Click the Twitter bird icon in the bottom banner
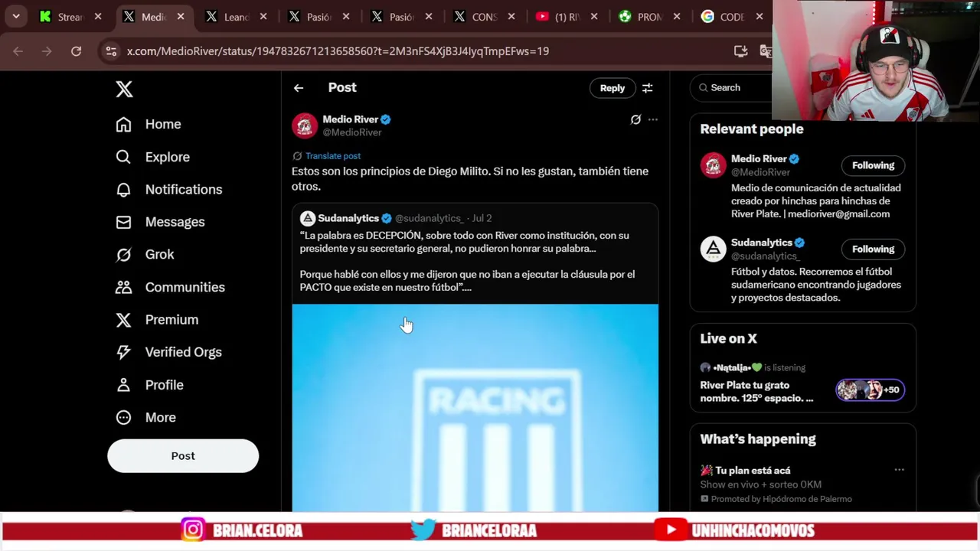The height and width of the screenshot is (551, 980). point(423,530)
